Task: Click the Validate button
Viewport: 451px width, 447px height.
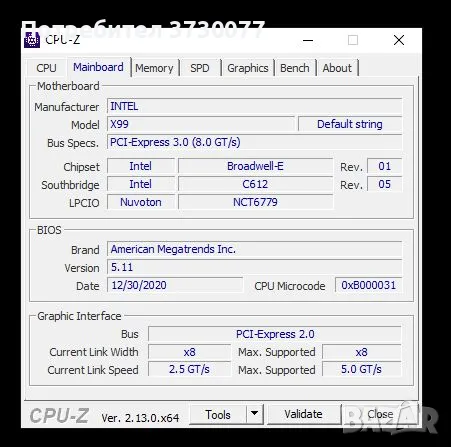Action: [x=303, y=414]
